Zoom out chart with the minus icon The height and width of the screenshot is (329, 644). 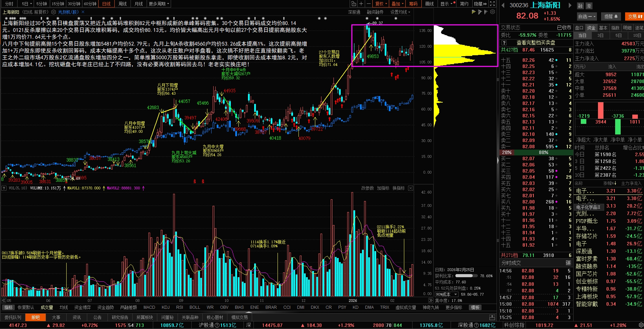point(369,4)
